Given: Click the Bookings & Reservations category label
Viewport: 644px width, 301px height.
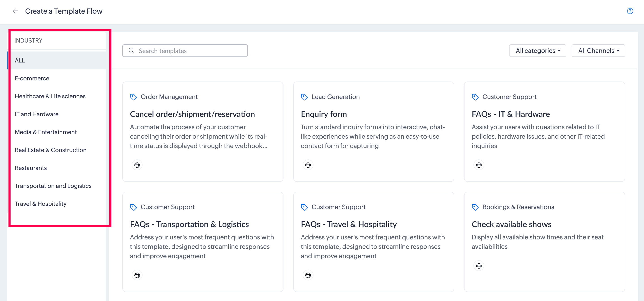Looking at the screenshot, I should [518, 207].
